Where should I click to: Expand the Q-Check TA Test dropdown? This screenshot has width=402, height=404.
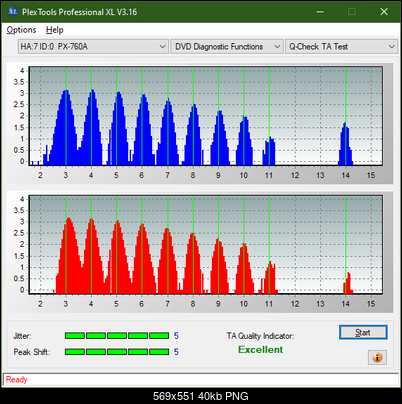coord(341,47)
